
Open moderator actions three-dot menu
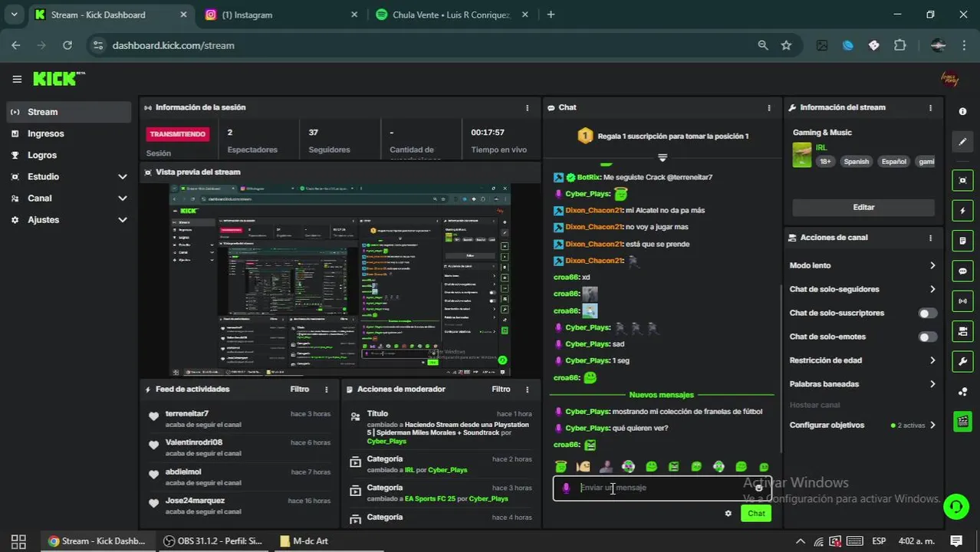pos(527,389)
